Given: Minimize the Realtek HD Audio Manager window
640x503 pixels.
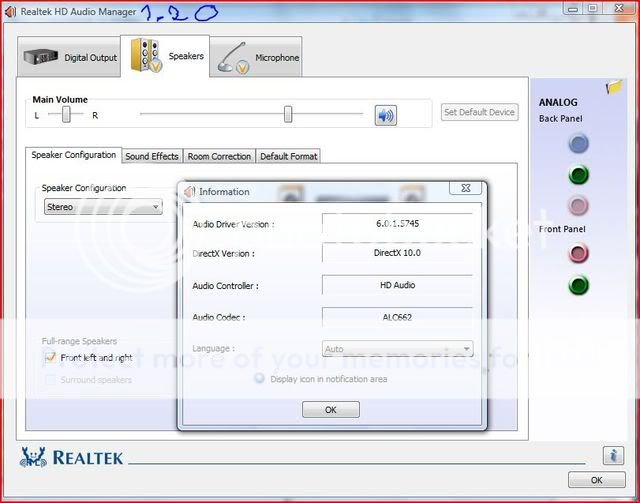Looking at the screenshot, I should [573, 8].
